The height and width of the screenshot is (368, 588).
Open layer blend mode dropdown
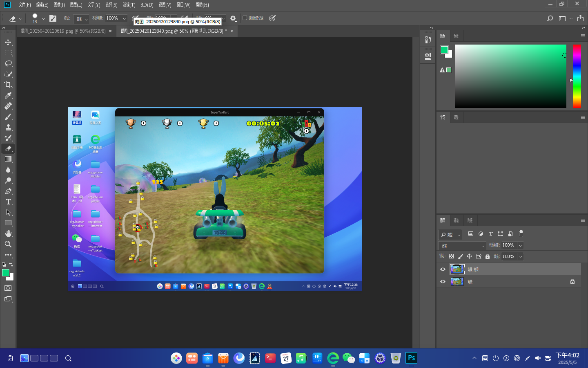[463, 245]
